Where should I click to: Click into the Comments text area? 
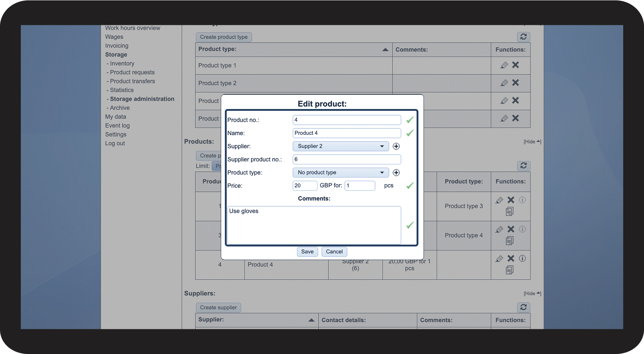pyautogui.click(x=314, y=225)
